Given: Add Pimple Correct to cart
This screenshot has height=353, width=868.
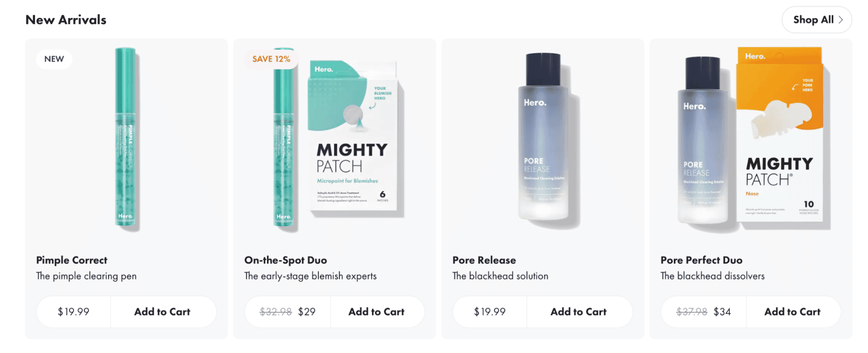Looking at the screenshot, I should (162, 312).
